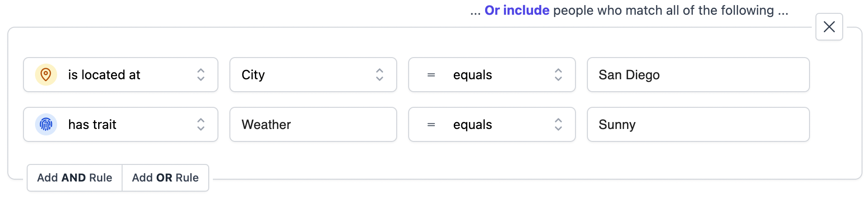
Task: Open the "is located at" dropdown
Action: pyautogui.click(x=120, y=75)
